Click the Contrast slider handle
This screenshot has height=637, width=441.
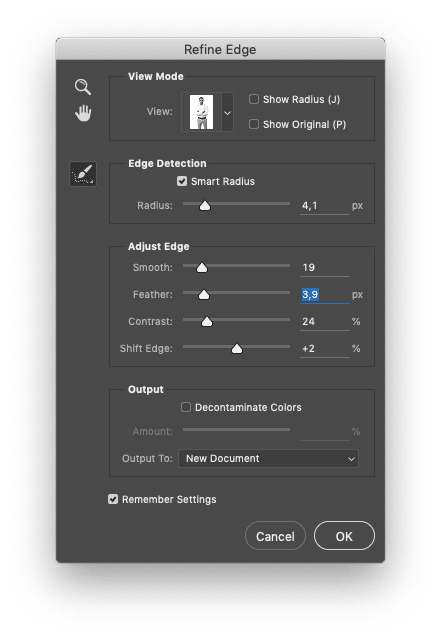[x=207, y=322]
